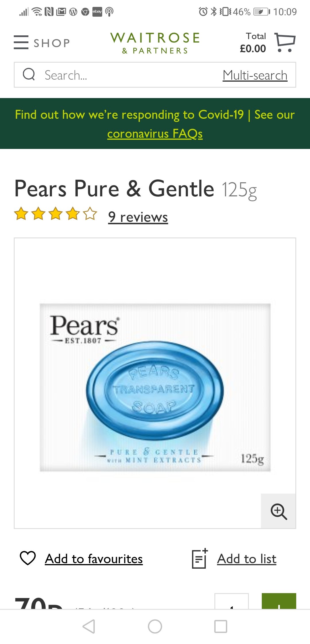Zoom the product image with the magnifier icon

pyautogui.click(x=278, y=511)
